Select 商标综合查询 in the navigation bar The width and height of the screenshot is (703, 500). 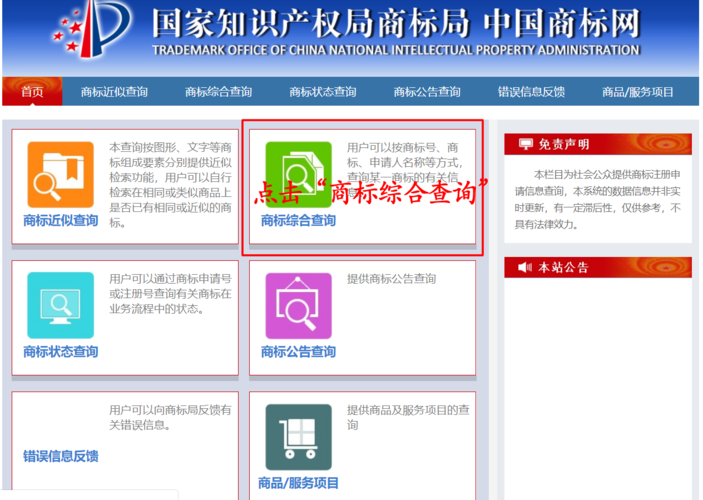click(218, 92)
